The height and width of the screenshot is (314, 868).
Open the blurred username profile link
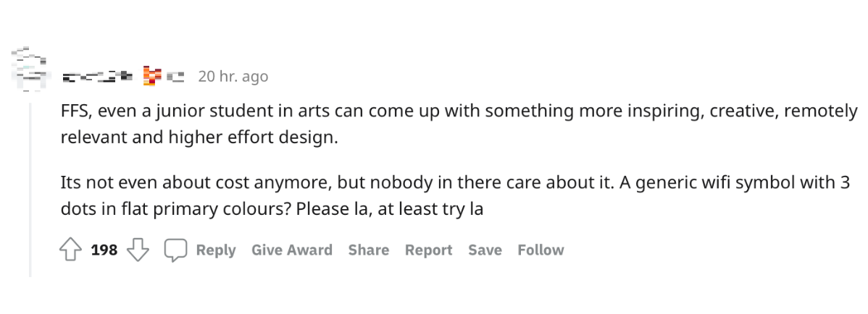pos(97,76)
